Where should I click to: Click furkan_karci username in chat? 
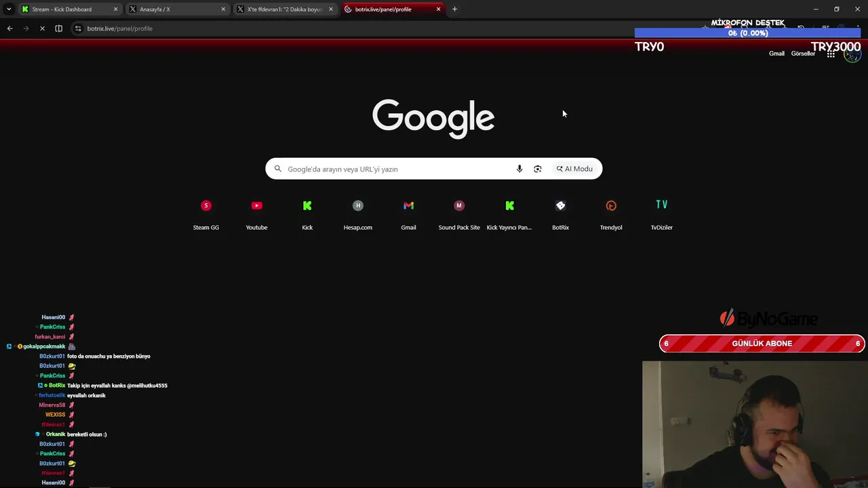tap(50, 337)
